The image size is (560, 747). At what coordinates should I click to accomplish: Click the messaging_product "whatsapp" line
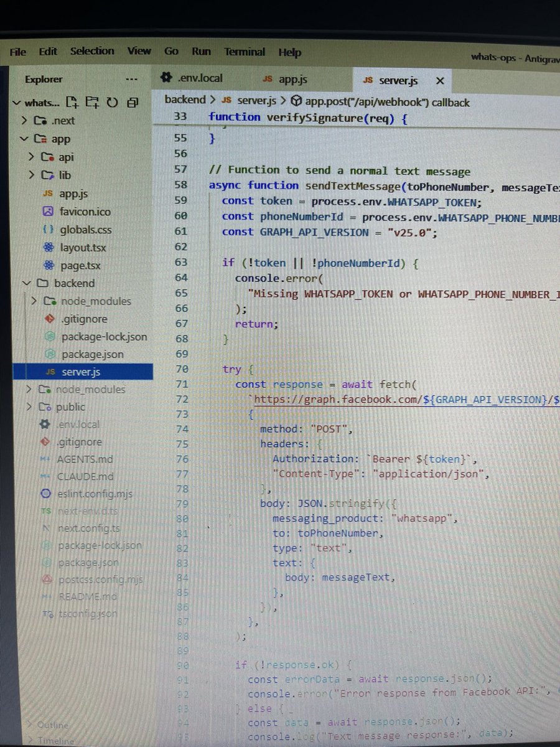(365, 518)
